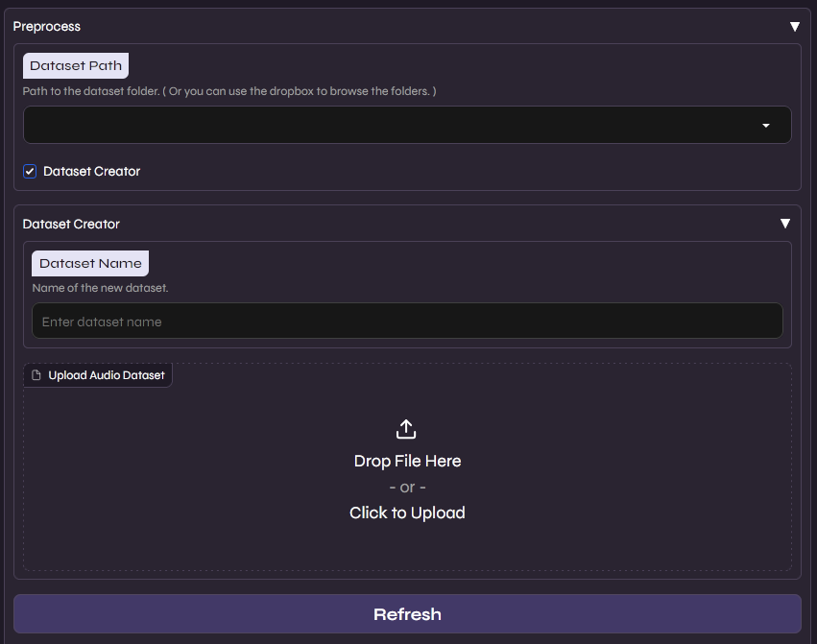
Task: Click the Preprocess section header title
Action: pyautogui.click(x=47, y=27)
